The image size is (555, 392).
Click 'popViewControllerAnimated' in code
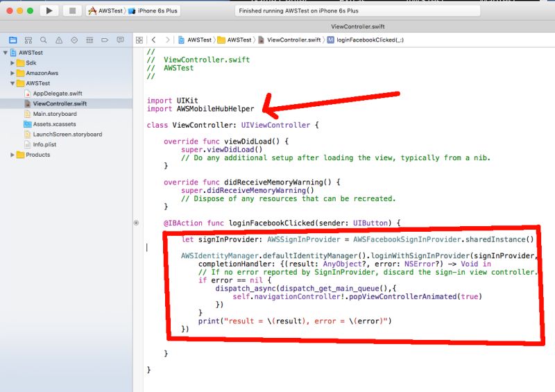(x=403, y=296)
